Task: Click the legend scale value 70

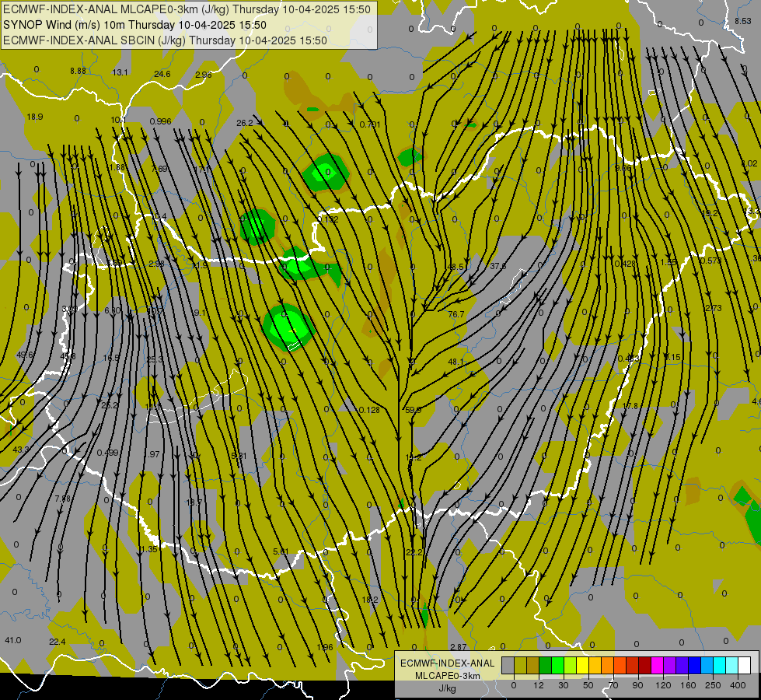Action: 613,685
